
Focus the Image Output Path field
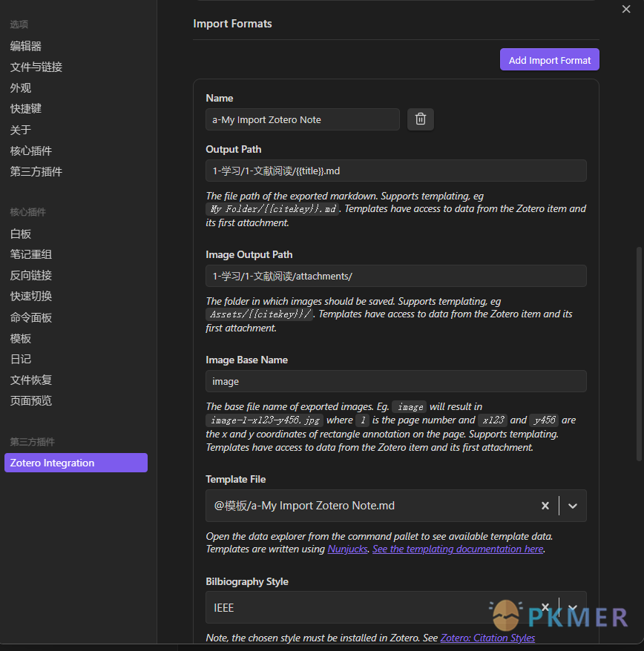tap(396, 276)
